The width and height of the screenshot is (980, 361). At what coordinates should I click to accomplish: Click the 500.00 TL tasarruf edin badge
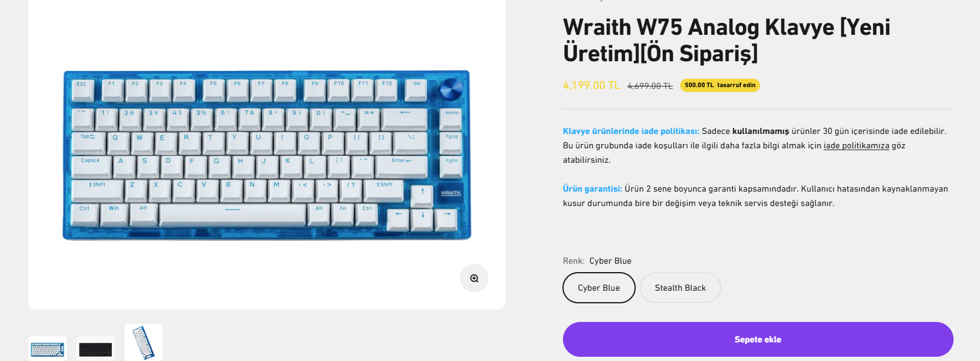(720, 85)
